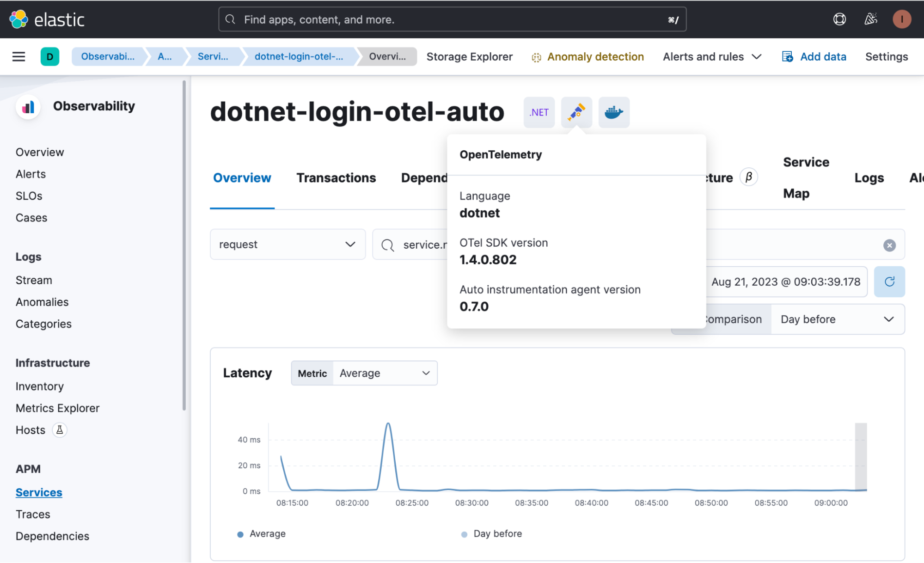Click the Services link in APM sidebar
The image size is (924, 563).
point(39,492)
